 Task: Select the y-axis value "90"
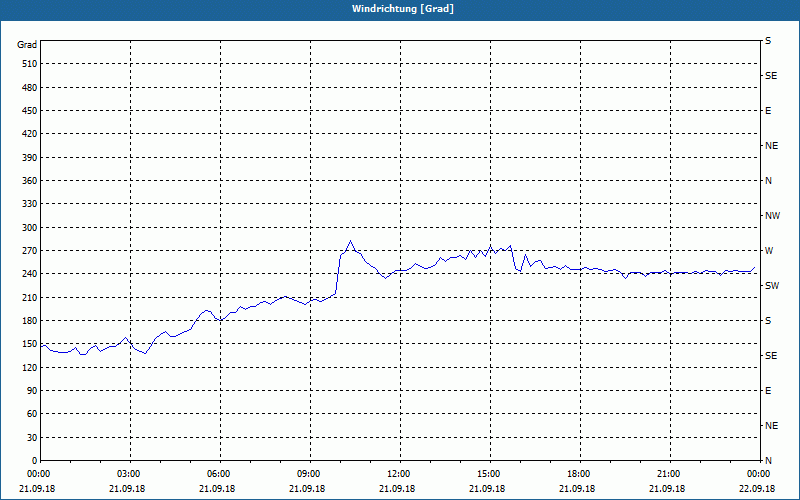tap(32, 391)
